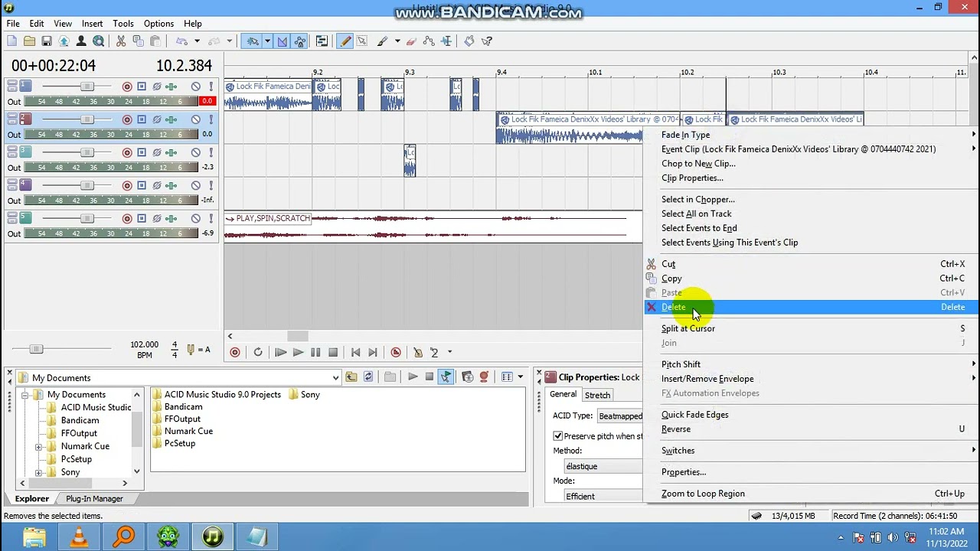Expand the Pitch Shift submenu

tap(812, 364)
